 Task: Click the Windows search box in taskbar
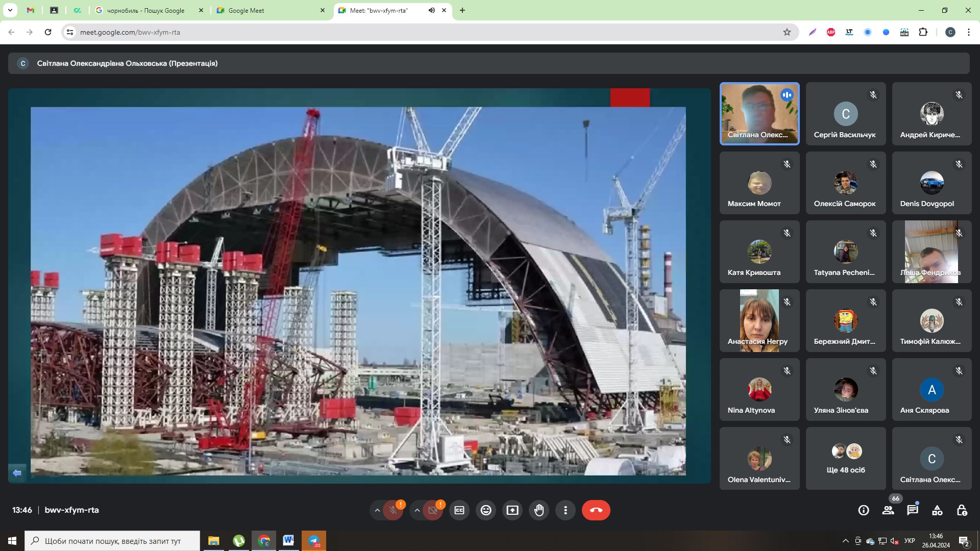112,541
